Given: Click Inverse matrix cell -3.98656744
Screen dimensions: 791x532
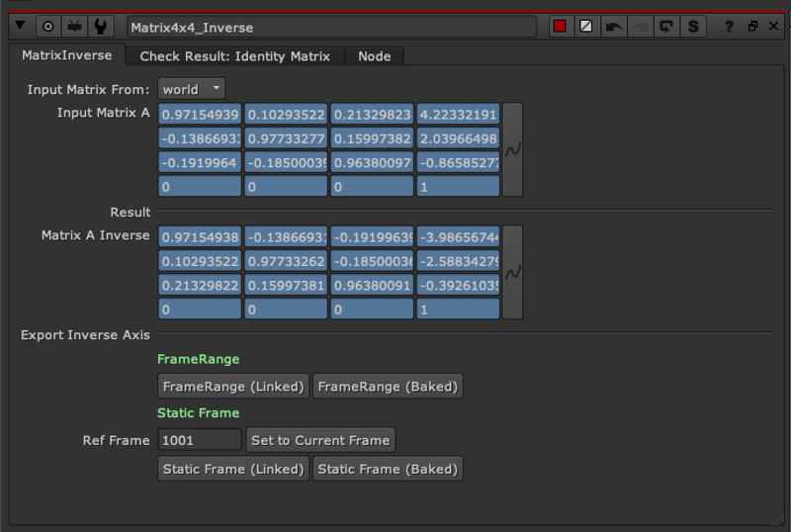Looking at the screenshot, I should coord(458,237).
